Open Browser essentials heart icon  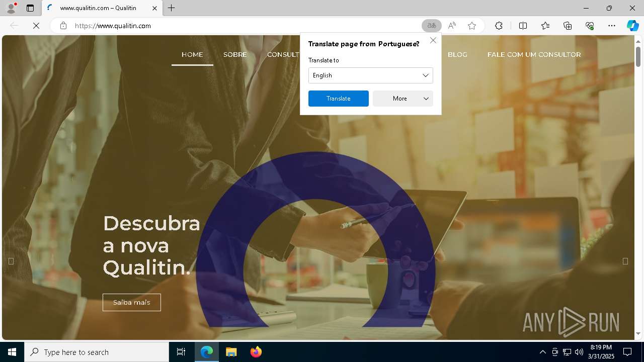[x=590, y=26]
